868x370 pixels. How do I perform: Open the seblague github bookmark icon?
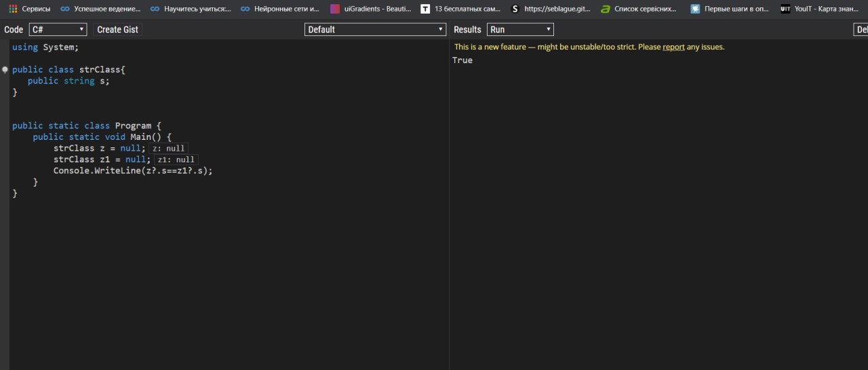(x=515, y=9)
